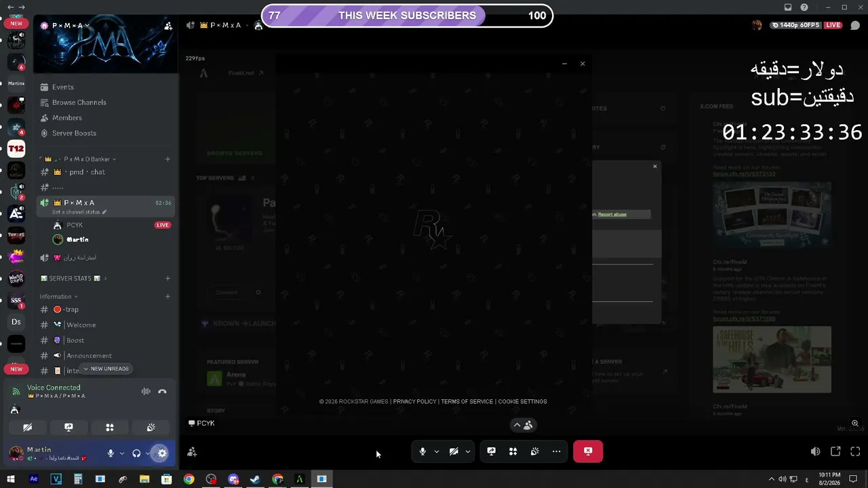Share your screen from the voice panel
This screenshot has height=488, width=868.
(x=68, y=428)
